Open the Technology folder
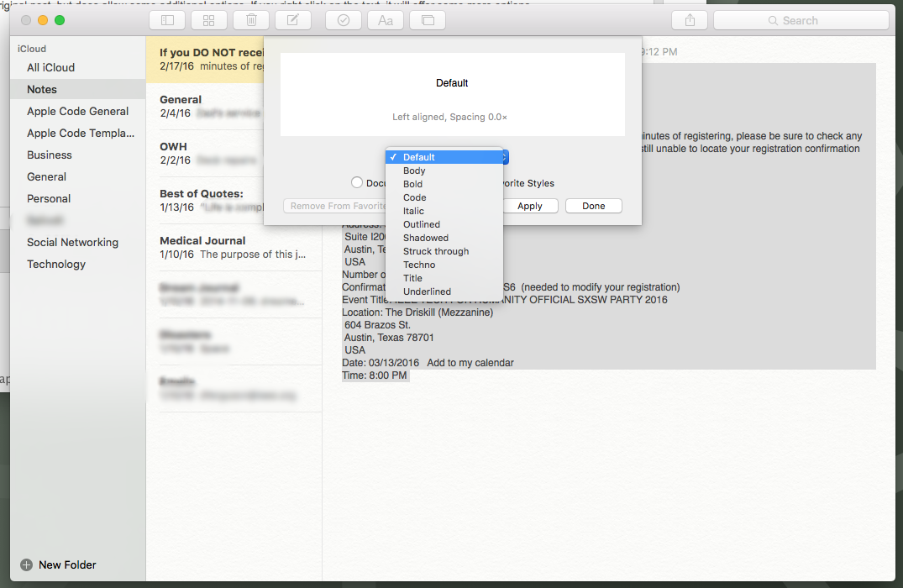This screenshot has height=588, width=903. (x=78, y=265)
